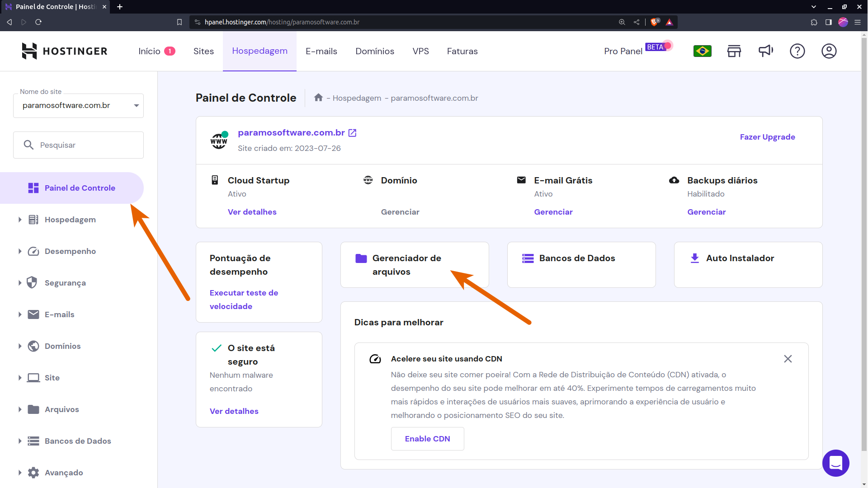Screen dimensions: 868x488
Task: Close the CDN tip card
Action: [x=788, y=359]
